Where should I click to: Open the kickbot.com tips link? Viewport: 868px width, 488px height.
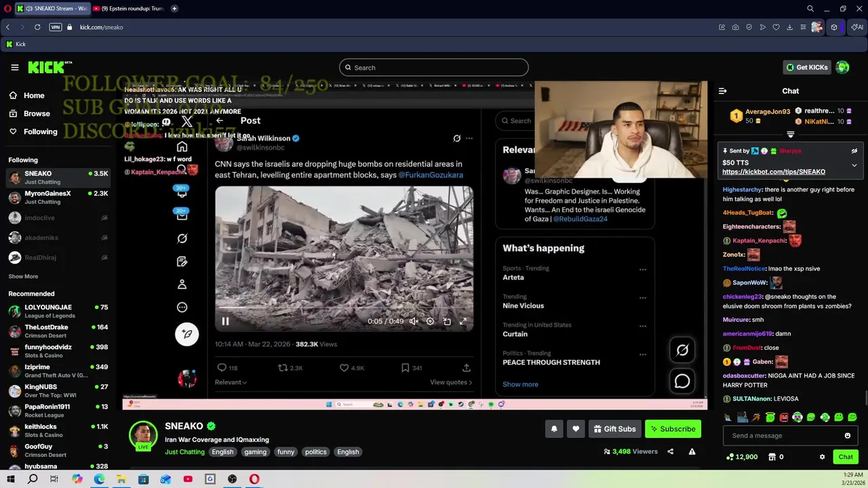pos(774,172)
